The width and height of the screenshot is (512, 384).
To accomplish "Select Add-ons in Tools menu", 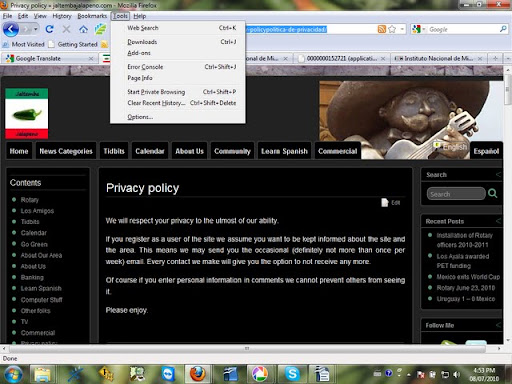I will pyautogui.click(x=178, y=53).
